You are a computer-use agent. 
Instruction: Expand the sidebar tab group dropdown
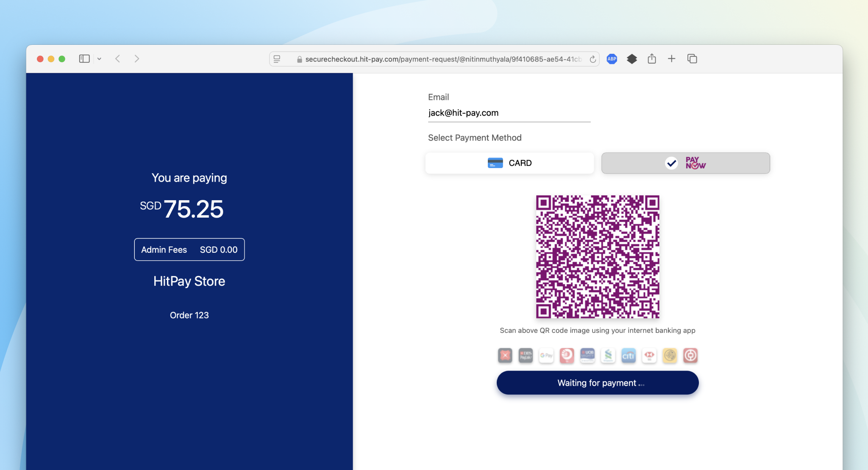click(99, 59)
